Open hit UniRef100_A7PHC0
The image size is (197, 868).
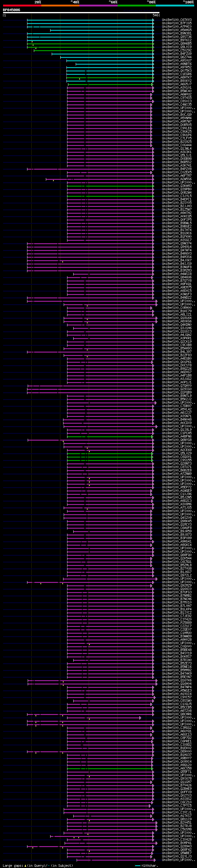pyautogui.click(x=177, y=26)
